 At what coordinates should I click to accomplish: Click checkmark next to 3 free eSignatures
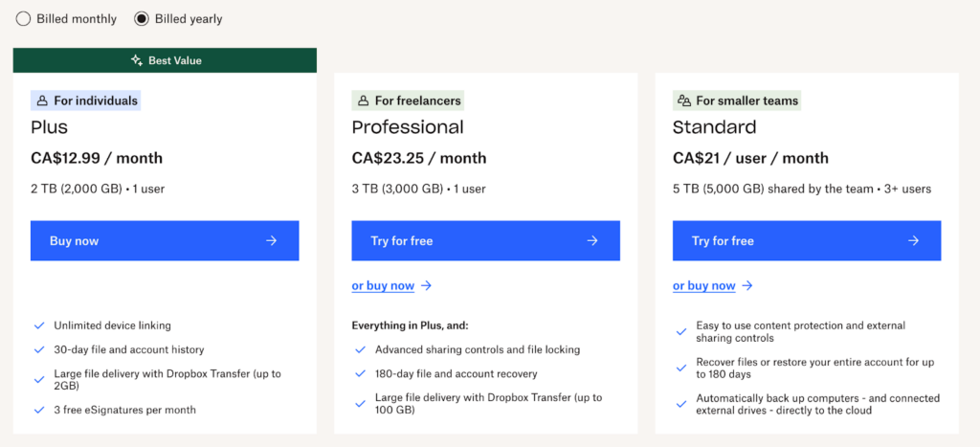click(39, 410)
